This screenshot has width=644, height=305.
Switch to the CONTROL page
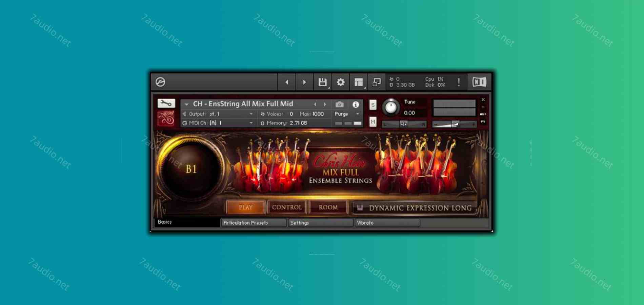tap(287, 207)
